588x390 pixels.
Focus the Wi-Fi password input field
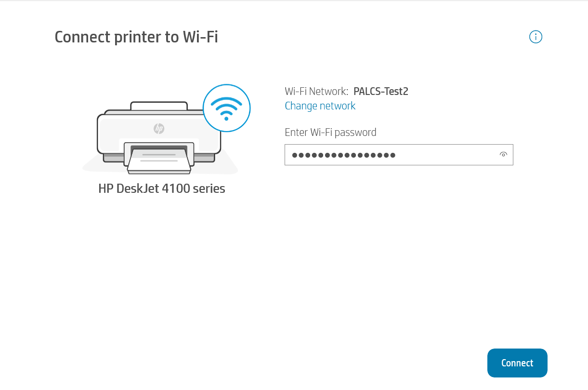pyautogui.click(x=433, y=155)
